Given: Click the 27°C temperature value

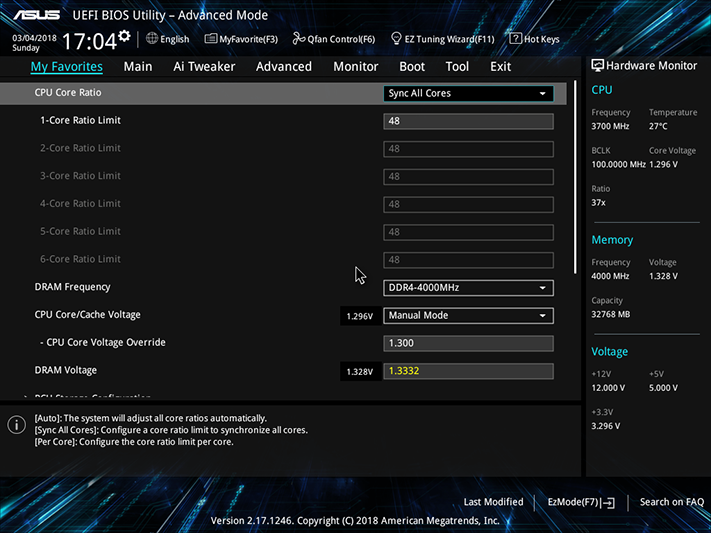Looking at the screenshot, I should (658, 127).
